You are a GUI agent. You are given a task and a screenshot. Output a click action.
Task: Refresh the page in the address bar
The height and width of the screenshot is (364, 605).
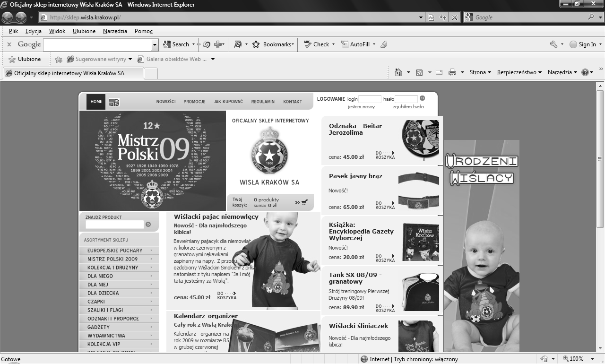click(x=443, y=17)
